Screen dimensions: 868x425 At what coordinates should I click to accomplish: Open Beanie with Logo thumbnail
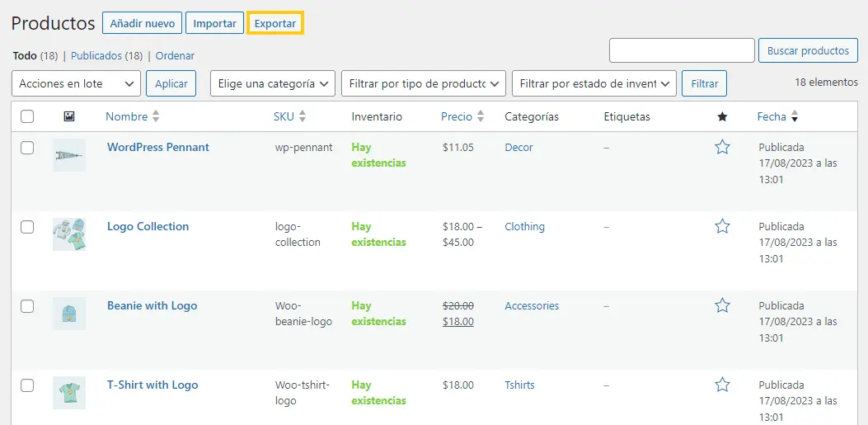69,314
